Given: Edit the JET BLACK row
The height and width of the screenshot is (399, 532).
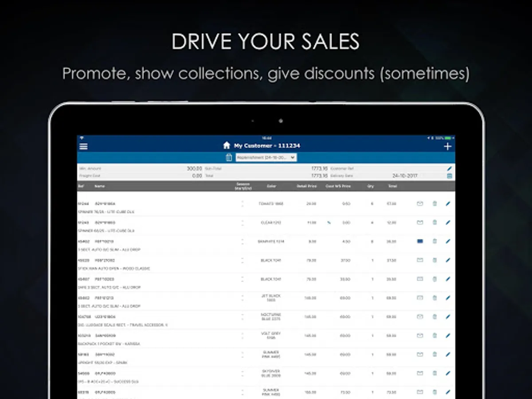Looking at the screenshot, I should [448, 298].
